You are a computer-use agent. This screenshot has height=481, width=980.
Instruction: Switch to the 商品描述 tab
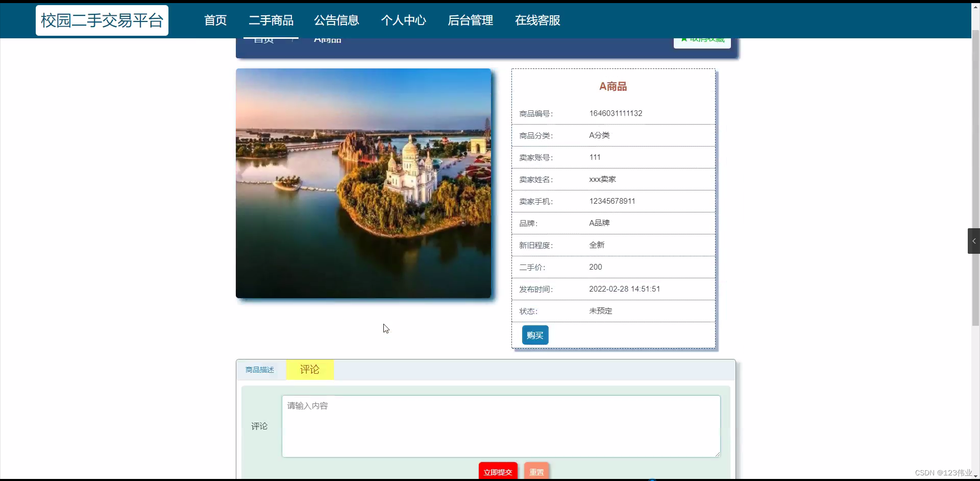pyautogui.click(x=260, y=369)
